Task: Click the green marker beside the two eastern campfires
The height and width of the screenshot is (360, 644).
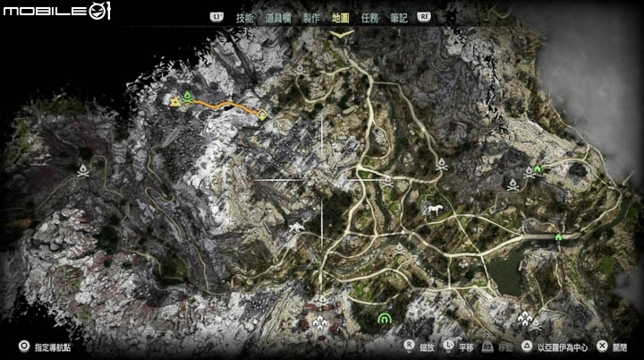Action: click(x=538, y=168)
